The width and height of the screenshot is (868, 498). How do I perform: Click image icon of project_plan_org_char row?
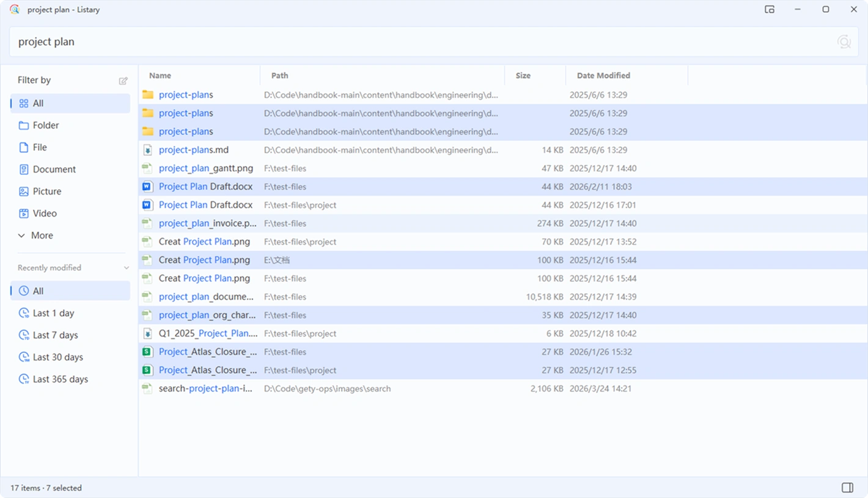(147, 315)
